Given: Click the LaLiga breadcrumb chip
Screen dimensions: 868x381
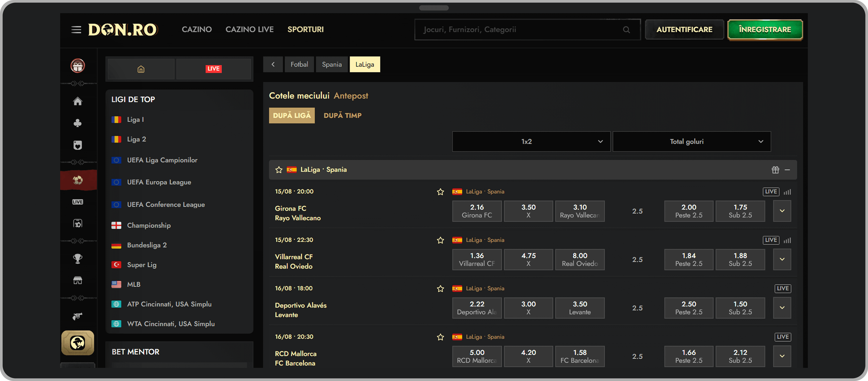Looking at the screenshot, I should click(365, 64).
